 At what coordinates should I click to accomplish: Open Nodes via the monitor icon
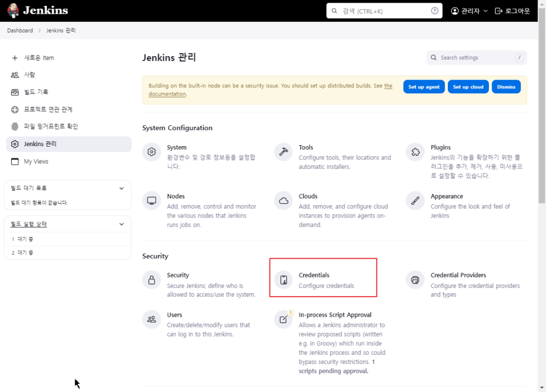[151, 201]
